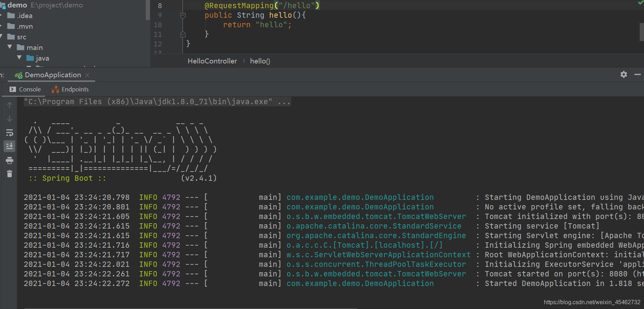The height and width of the screenshot is (309, 644).
Task: Click the editor vertical scrollbar
Action: click(642, 32)
